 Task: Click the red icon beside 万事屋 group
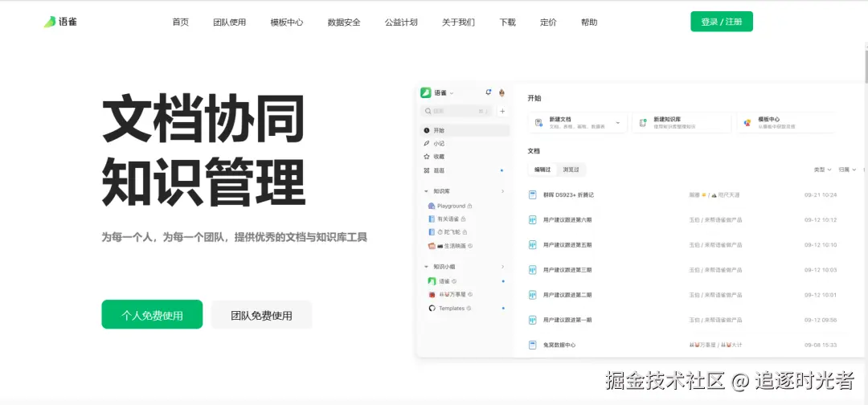point(432,294)
